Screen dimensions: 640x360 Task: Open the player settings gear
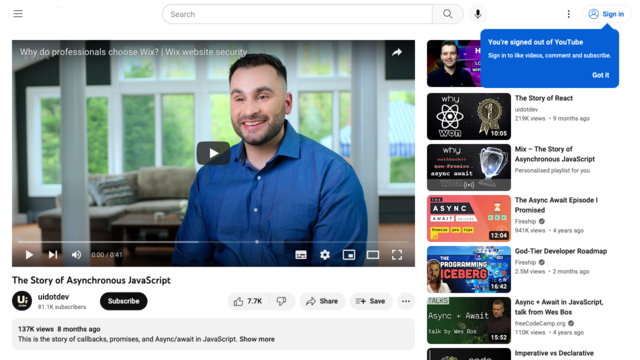click(325, 255)
